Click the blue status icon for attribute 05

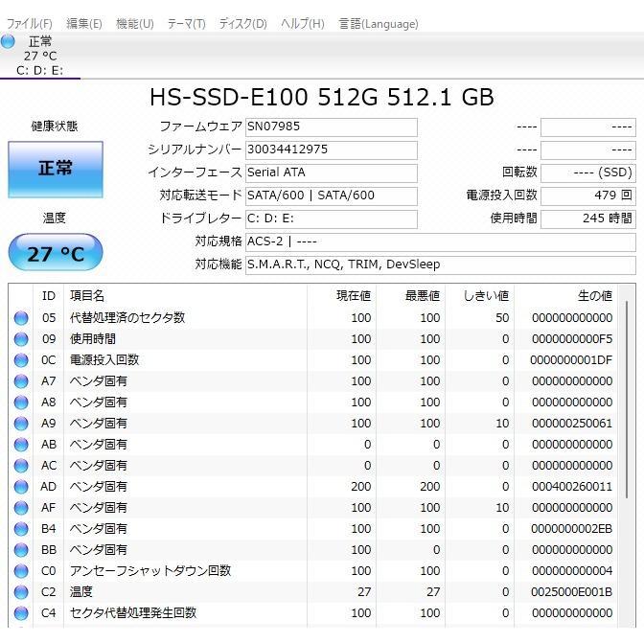coord(21,318)
